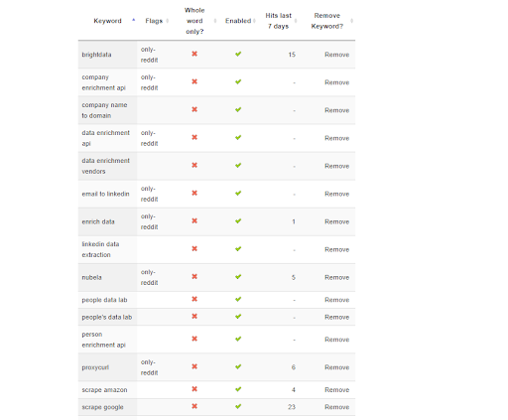
Task: Select the person enrichment api keyword cell
Action: pyautogui.click(x=107, y=340)
